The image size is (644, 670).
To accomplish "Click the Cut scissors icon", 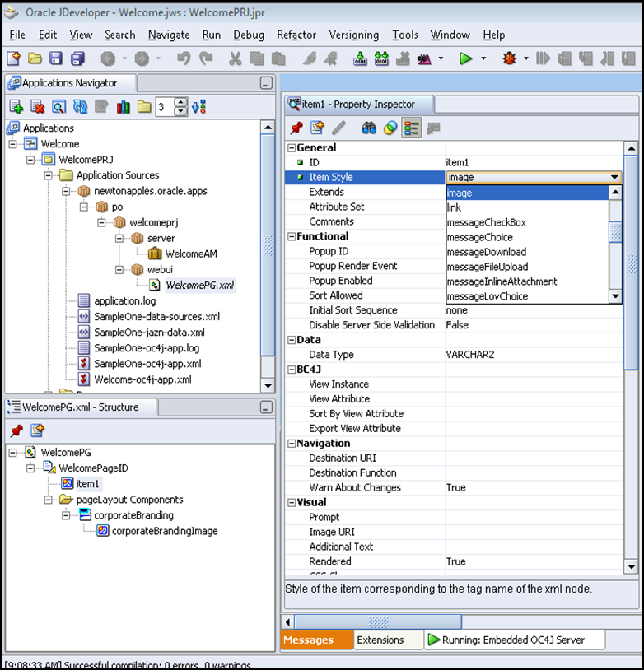I will [x=236, y=58].
